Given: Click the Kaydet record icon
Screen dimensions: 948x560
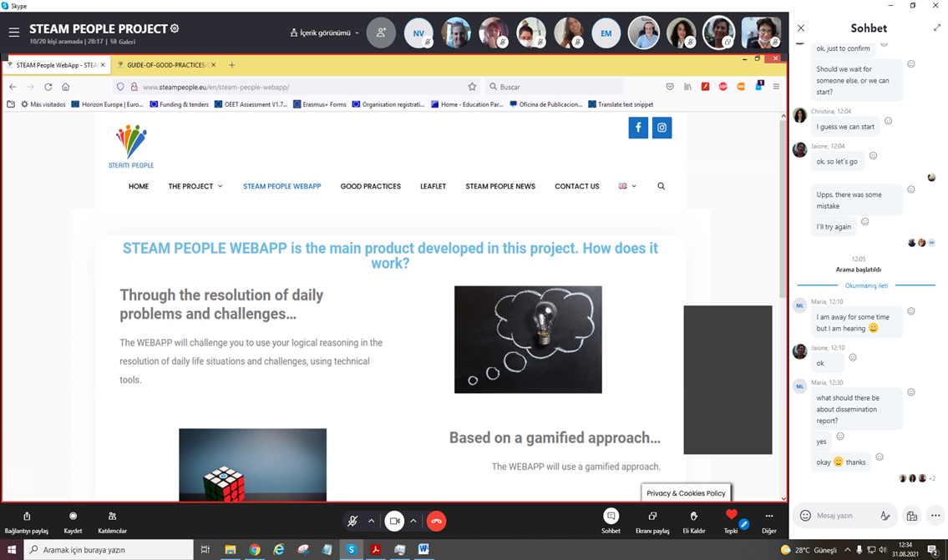Looking at the screenshot, I should [x=73, y=517].
